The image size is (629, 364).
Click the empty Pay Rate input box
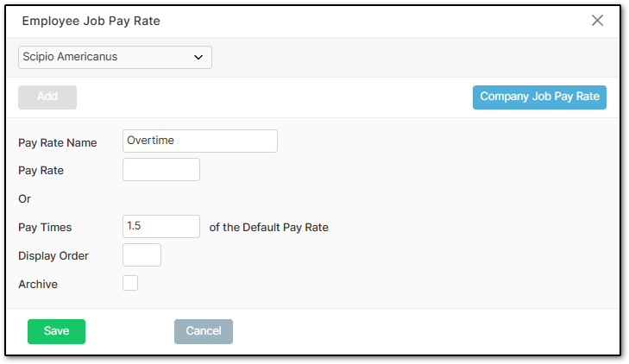(x=161, y=170)
